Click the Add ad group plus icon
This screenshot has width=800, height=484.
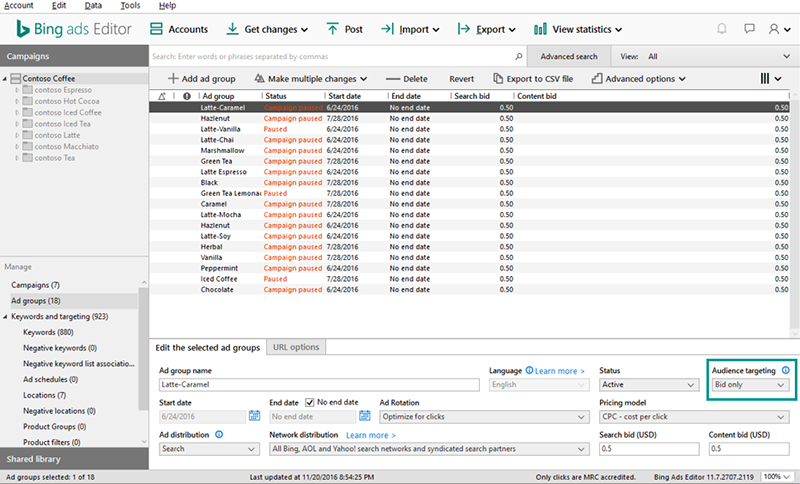click(x=173, y=79)
